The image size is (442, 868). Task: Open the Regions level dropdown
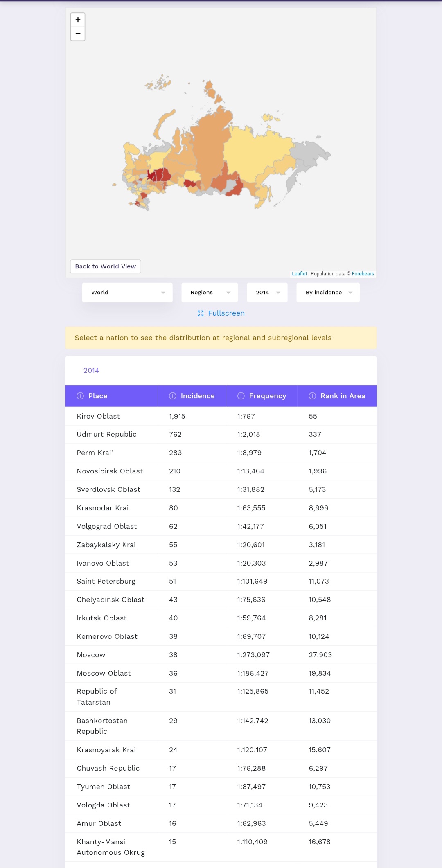(x=210, y=293)
